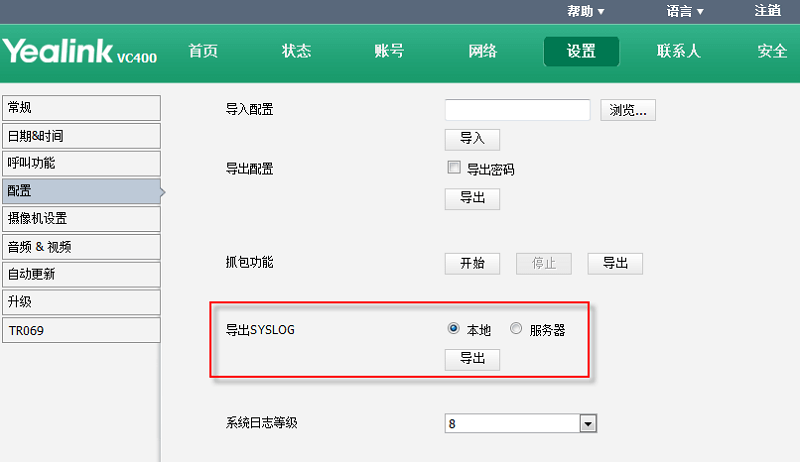Click the 导出配置 label text
Image resolution: width=800 pixels, height=462 pixels.
(x=249, y=169)
